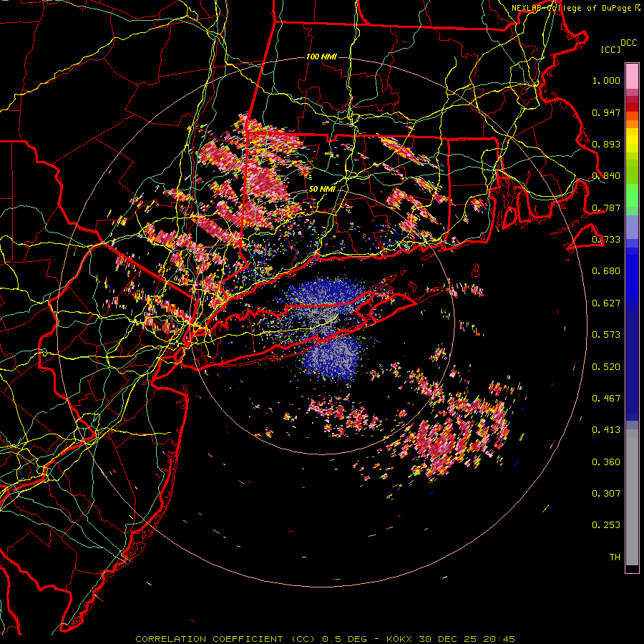The width and height of the screenshot is (644, 644).
Task: Click the pink top segment of color bar
Action: [x=632, y=76]
